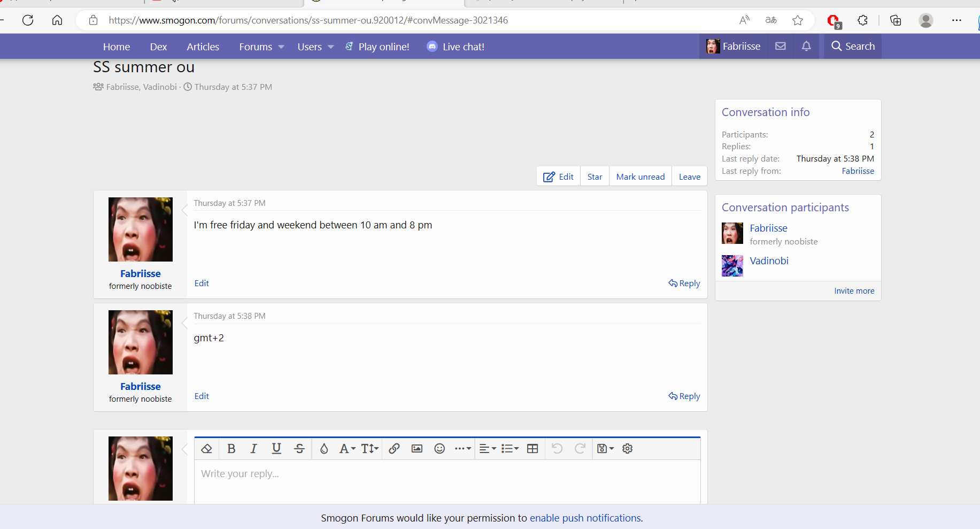Open the alerts bell icon
Viewport: 980px width, 529px height.
806,47
